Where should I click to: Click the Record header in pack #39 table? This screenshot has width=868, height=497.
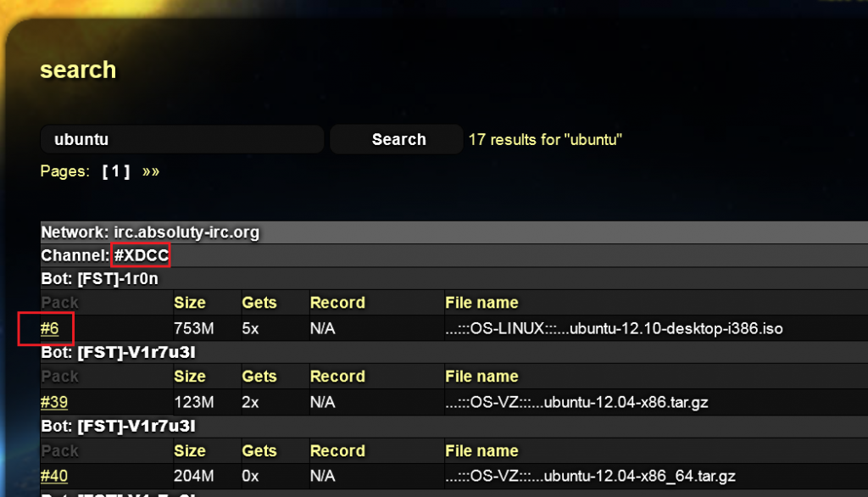point(337,377)
